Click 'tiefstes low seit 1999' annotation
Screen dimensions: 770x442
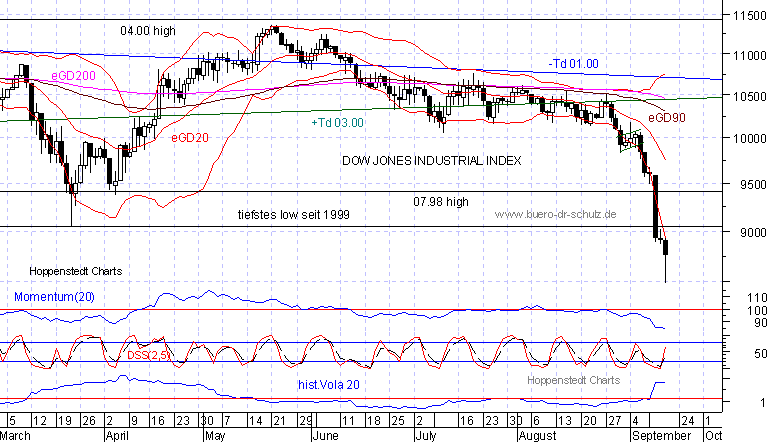coord(294,215)
